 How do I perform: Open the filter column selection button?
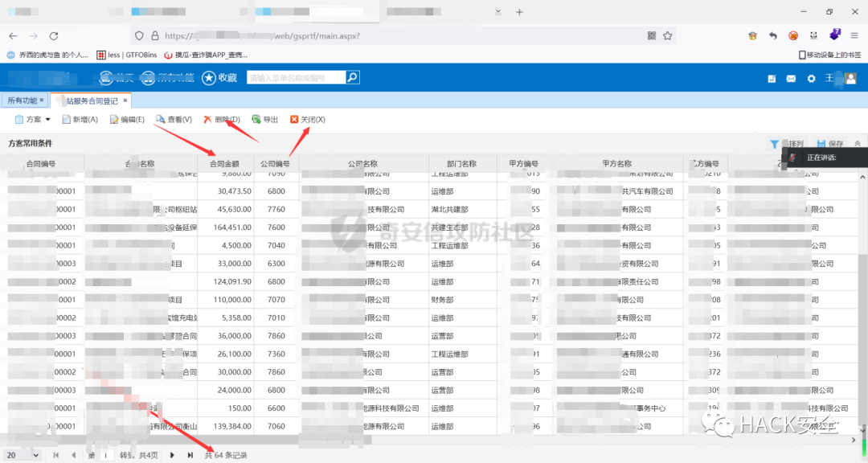787,144
